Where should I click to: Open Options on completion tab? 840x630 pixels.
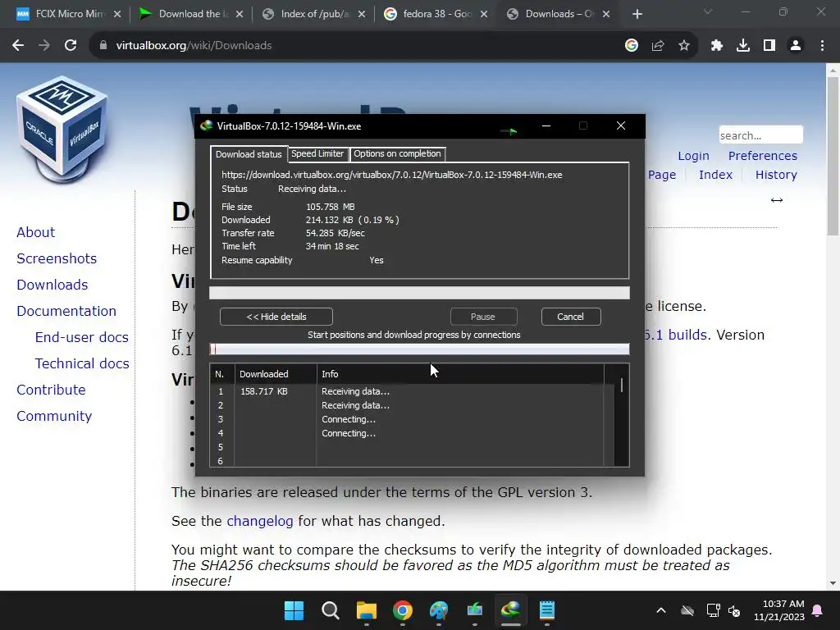point(397,153)
